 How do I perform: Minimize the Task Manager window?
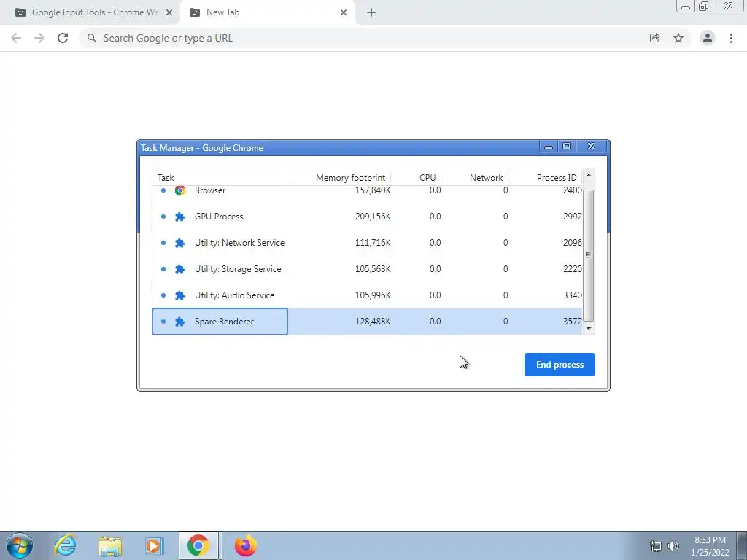[x=549, y=147]
